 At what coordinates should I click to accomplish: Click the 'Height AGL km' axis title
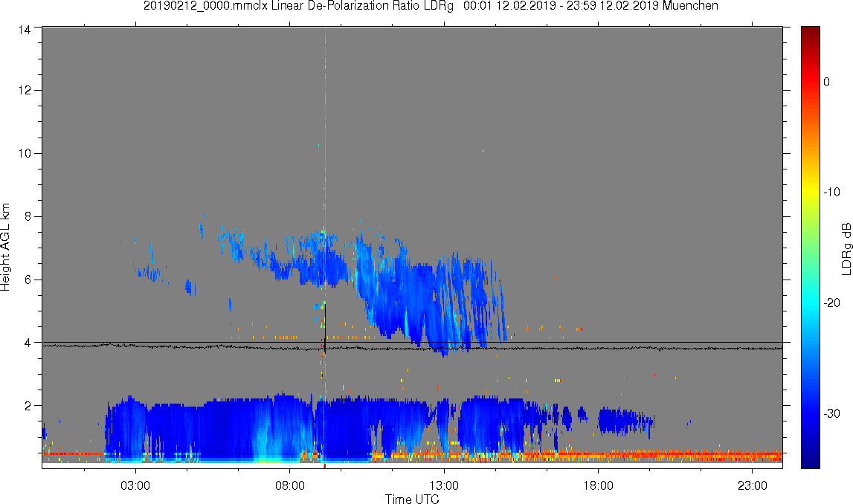pos(5,248)
